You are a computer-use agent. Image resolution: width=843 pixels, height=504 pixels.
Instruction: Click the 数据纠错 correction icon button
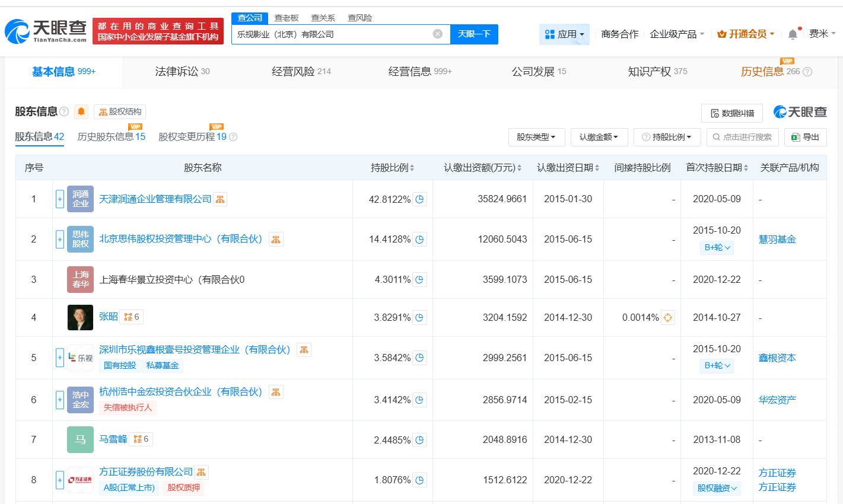coord(732,113)
